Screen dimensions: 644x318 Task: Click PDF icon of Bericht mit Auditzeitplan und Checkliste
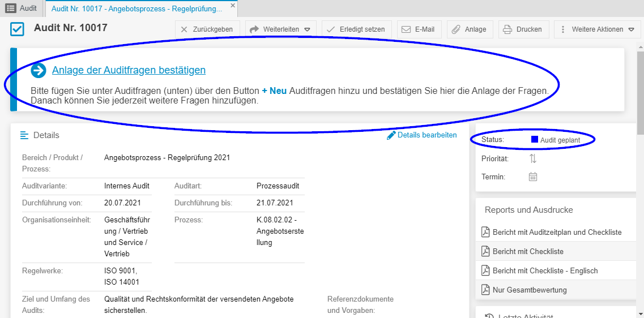(x=486, y=232)
